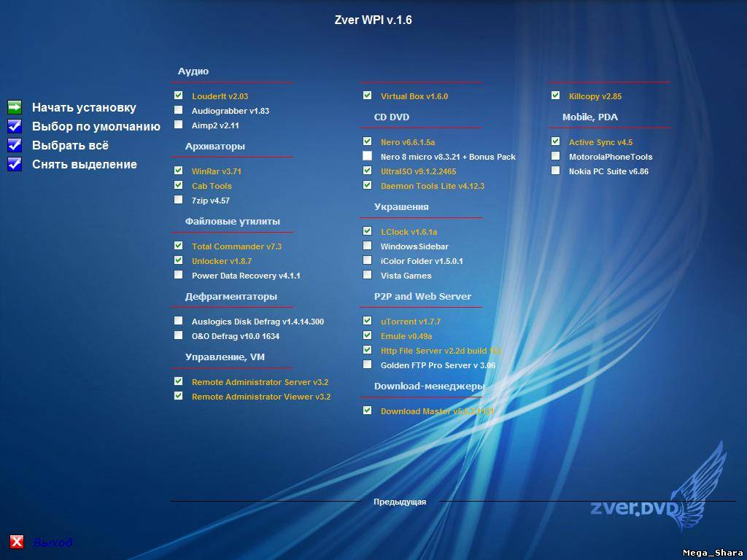Click the default selection checkmark icon
Screen dimensions: 747x560
[x=15, y=126]
